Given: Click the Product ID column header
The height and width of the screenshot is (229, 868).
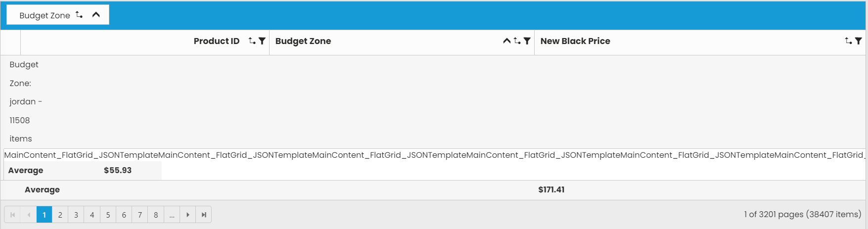Looking at the screenshot, I should tap(216, 41).
